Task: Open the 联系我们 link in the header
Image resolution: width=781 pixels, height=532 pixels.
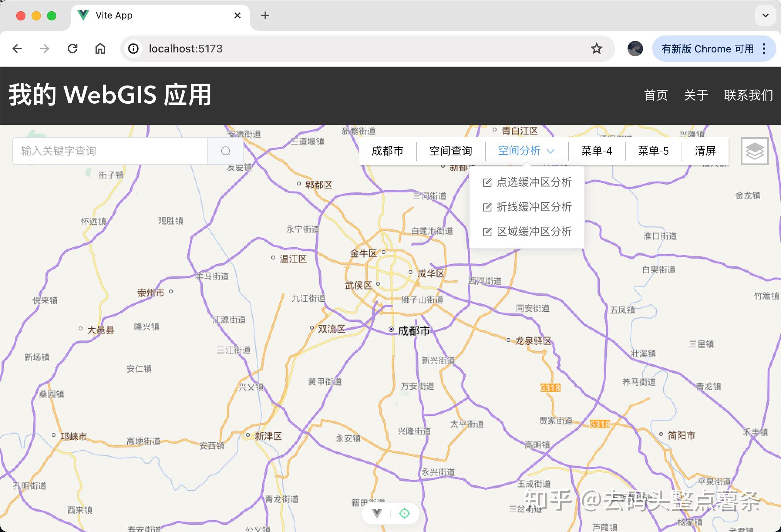Action: (748, 95)
